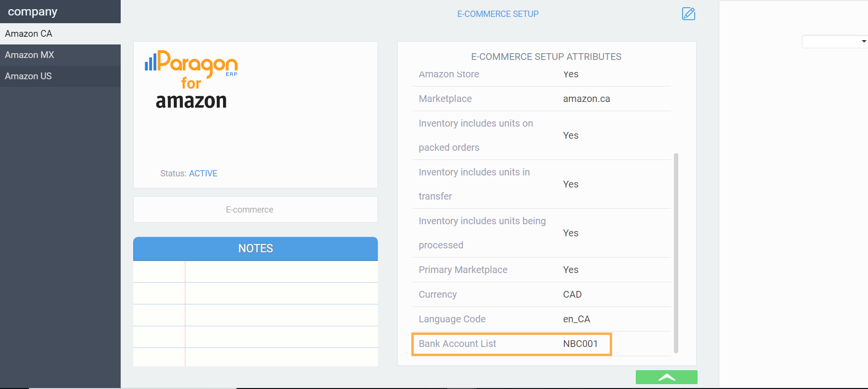The width and height of the screenshot is (868, 389).
Task: Click 'Inventory includes units in transfer' label
Action: (474, 184)
